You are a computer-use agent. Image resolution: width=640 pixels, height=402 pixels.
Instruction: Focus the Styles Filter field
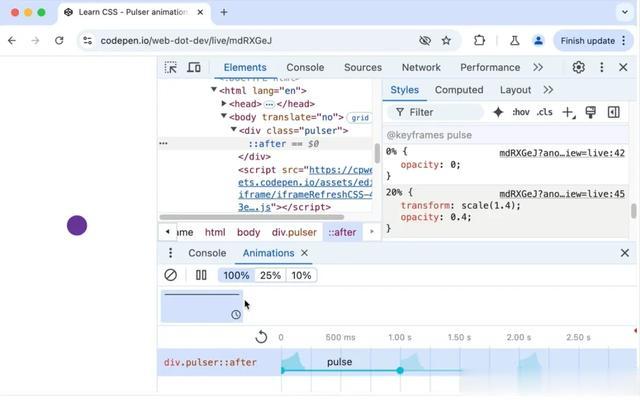(x=435, y=112)
